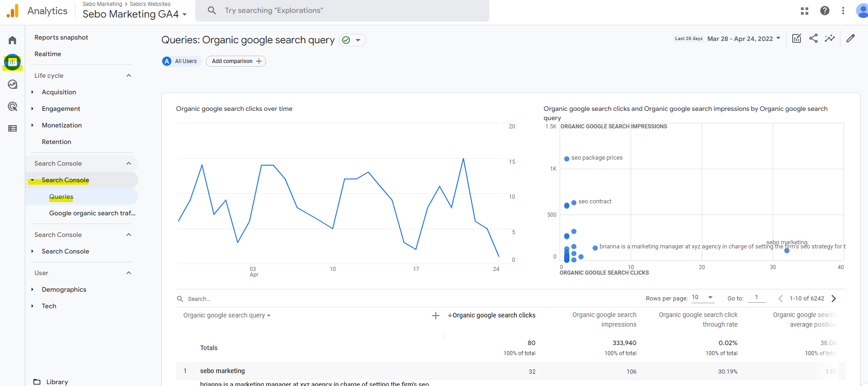Open the Sebo Marketing GA4 property selector
The height and width of the screenshot is (386, 868).
[135, 14]
